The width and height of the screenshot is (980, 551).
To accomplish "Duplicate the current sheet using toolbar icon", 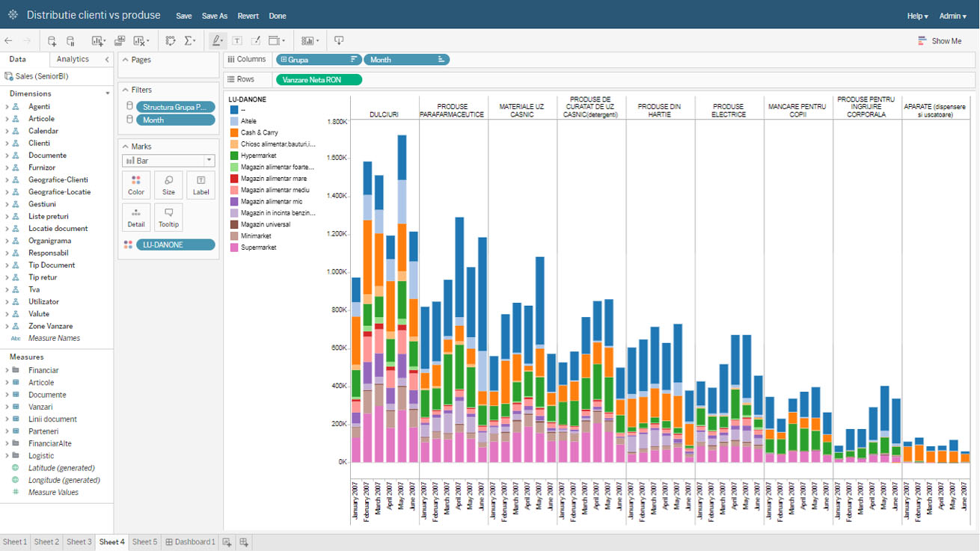I will click(120, 41).
